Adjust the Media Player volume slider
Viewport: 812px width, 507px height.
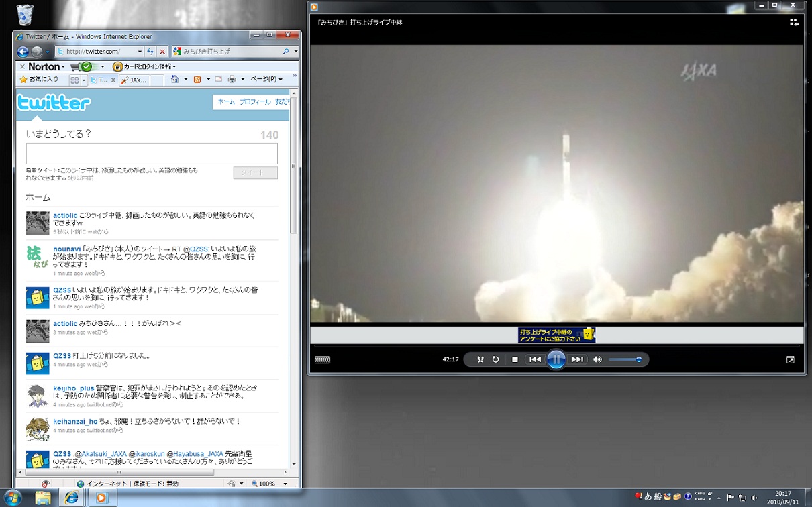tap(625, 359)
